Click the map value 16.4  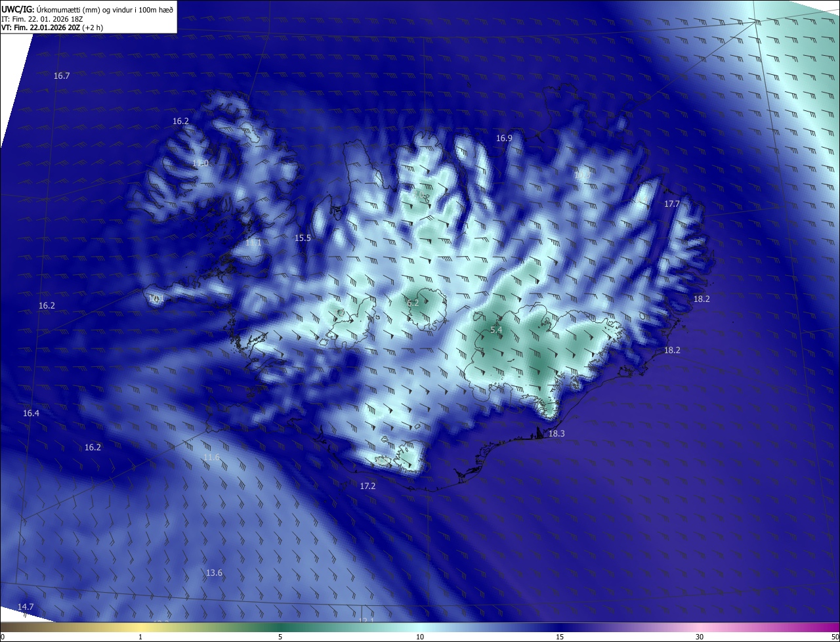(x=31, y=414)
